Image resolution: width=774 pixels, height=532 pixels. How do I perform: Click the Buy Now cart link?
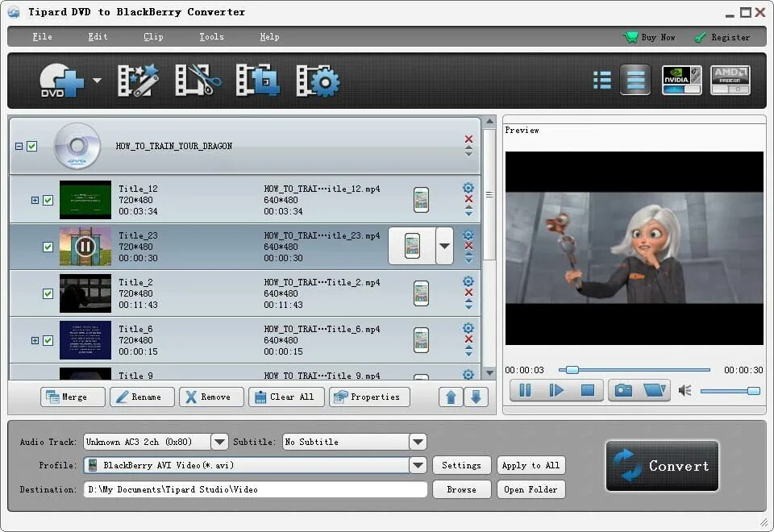tap(649, 37)
